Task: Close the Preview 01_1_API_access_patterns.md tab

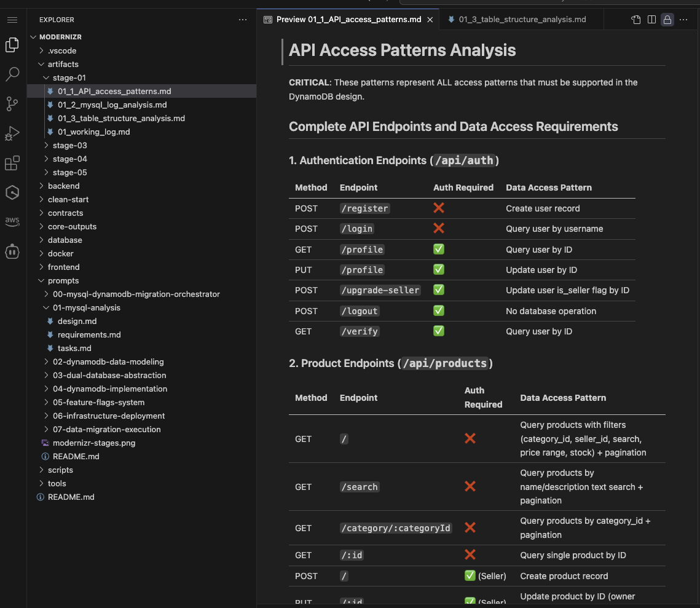Action: [430, 20]
